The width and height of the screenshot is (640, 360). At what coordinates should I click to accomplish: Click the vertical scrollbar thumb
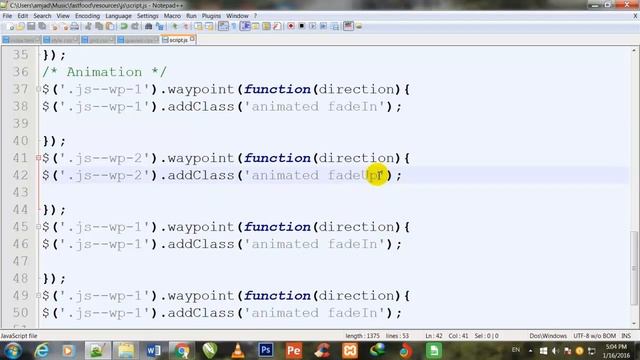(634, 267)
